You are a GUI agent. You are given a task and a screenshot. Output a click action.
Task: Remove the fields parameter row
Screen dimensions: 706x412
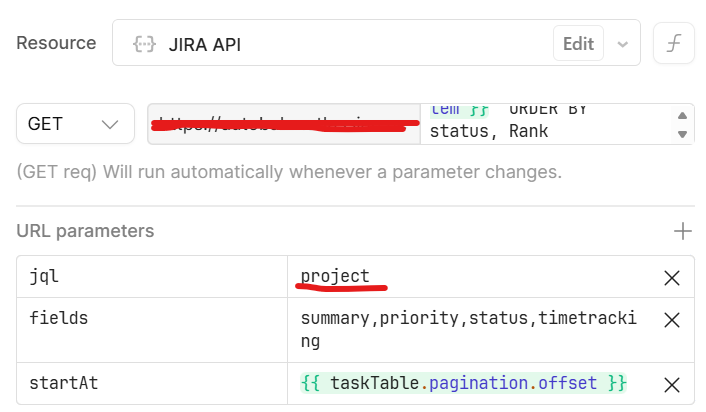coord(672,320)
